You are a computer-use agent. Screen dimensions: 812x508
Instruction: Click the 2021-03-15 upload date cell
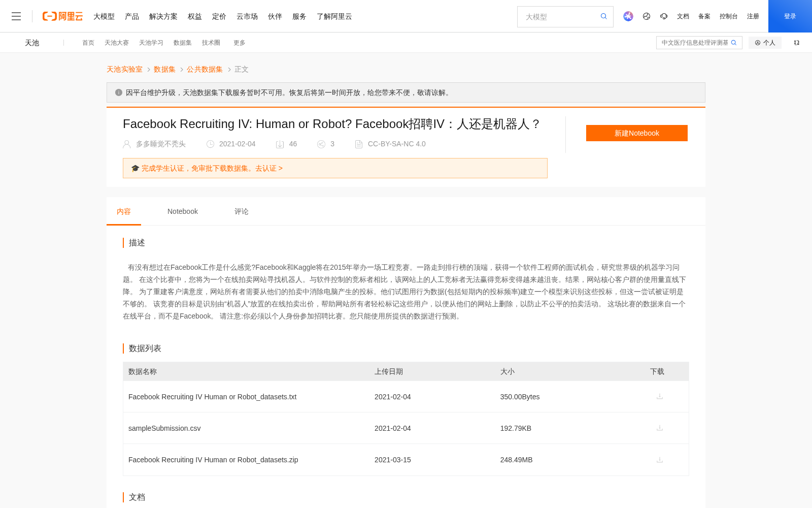pos(393,460)
